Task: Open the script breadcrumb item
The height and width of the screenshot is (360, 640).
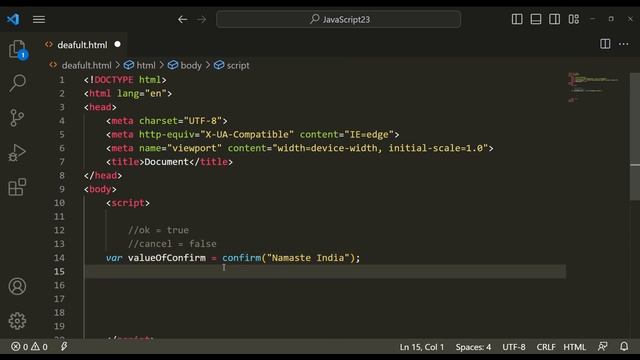Action: coord(232,65)
